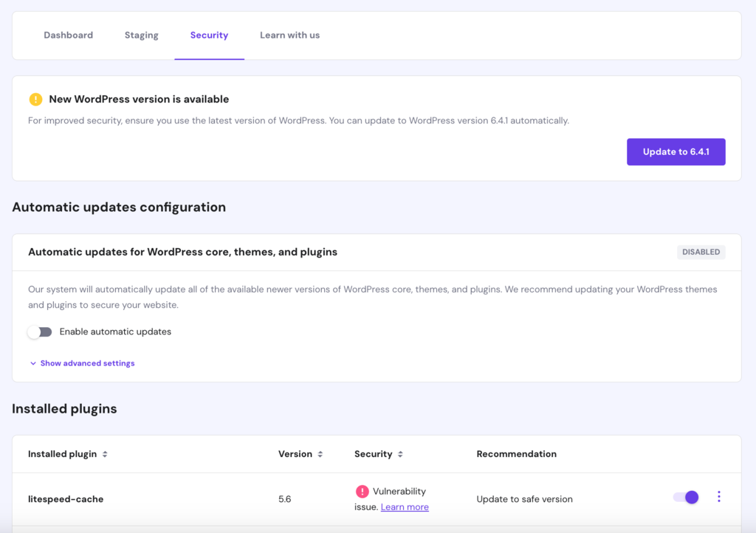Click the DISABLED status badge
756x533 pixels.
[701, 252]
